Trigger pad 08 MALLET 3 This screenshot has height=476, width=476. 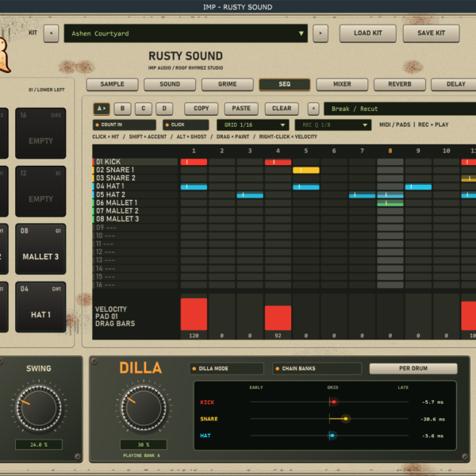pos(40,249)
